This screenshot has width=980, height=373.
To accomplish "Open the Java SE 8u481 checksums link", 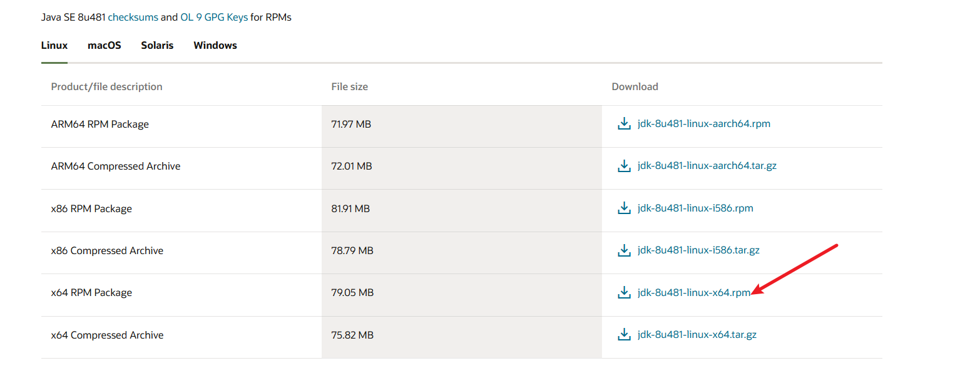I will tap(133, 18).
